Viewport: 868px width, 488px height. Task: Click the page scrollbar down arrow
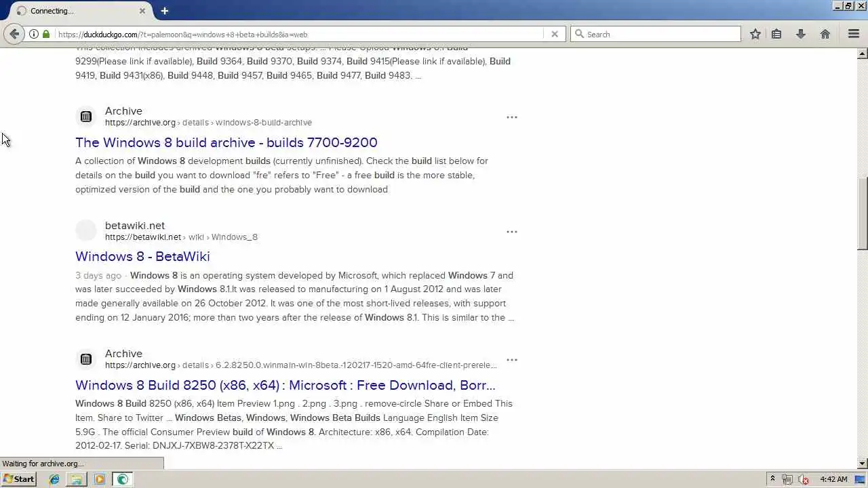coord(863,464)
